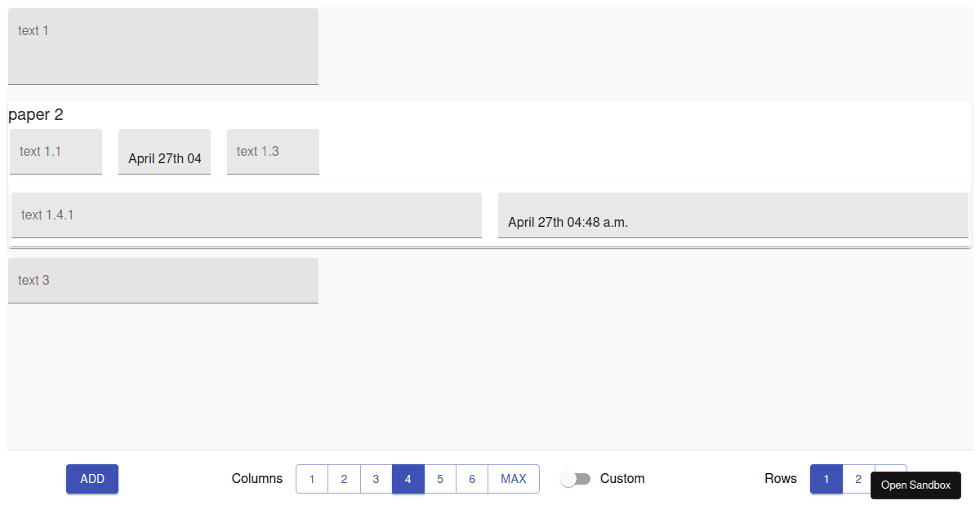This screenshot has height=514, width=980.
Task: Set Columns to 2
Action: [344, 479]
